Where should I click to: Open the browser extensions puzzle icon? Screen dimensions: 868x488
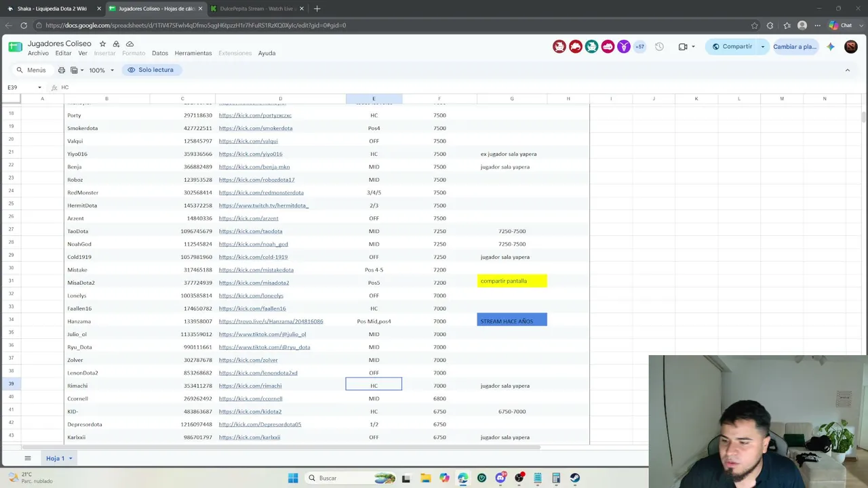coord(770,25)
